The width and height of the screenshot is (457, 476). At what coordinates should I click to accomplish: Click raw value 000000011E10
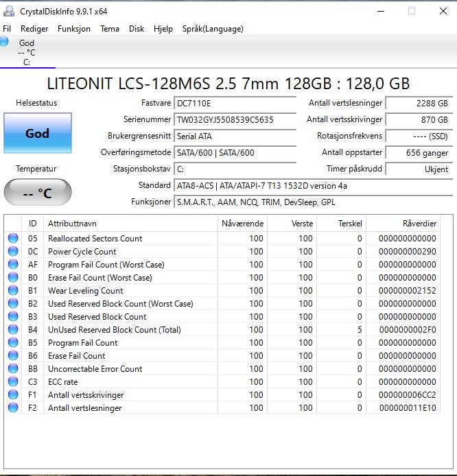click(x=408, y=408)
